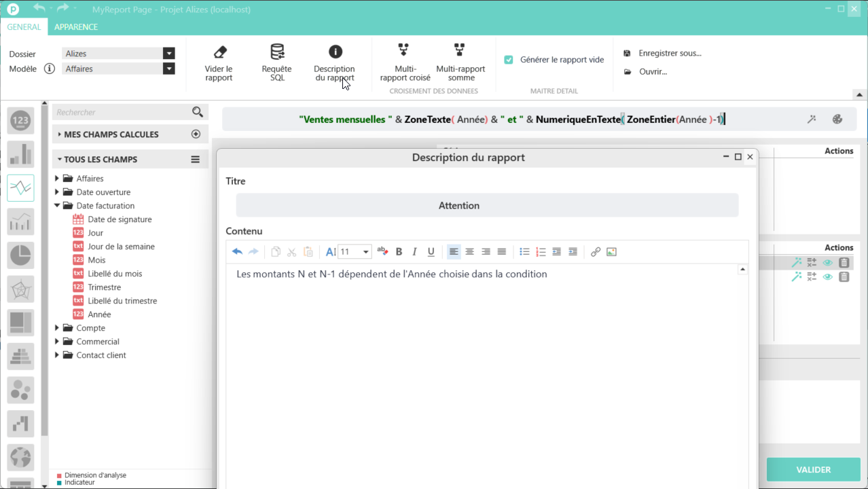Apply bold formatting in the editor toolbar

coord(399,252)
